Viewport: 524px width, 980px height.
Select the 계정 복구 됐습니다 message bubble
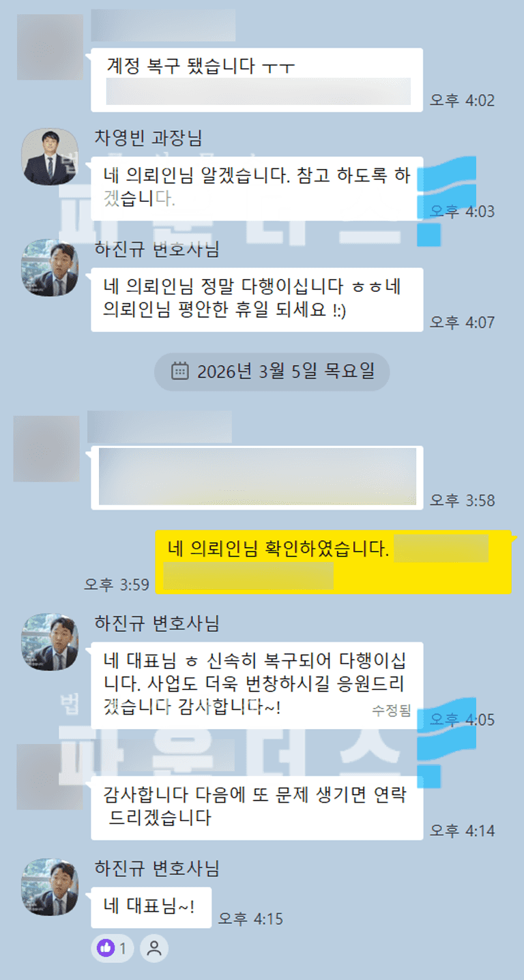[x=257, y=80]
